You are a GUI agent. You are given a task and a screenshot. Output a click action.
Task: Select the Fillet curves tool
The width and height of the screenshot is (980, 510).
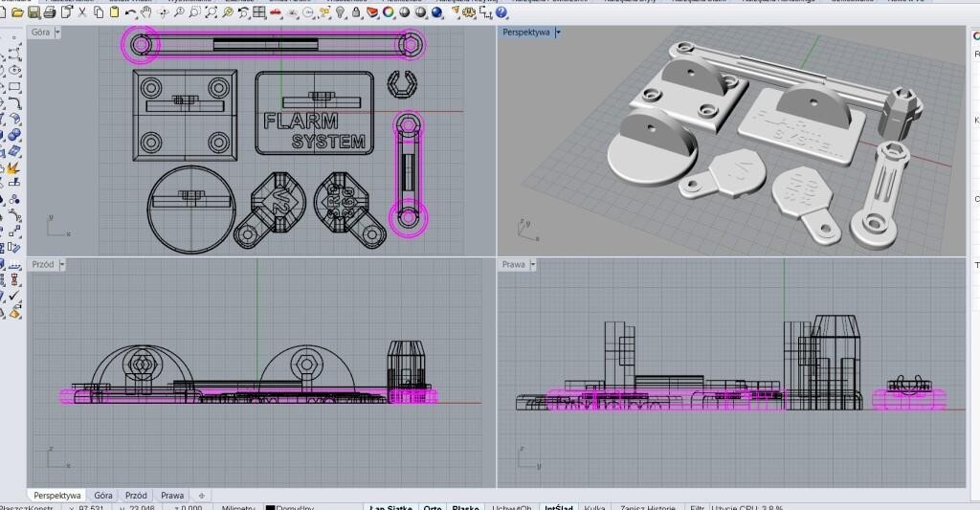14,103
